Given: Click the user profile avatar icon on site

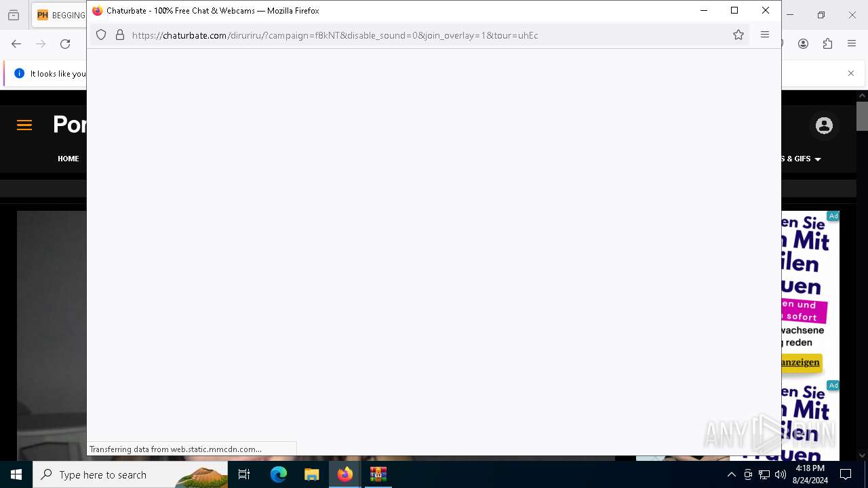Looking at the screenshot, I should [x=824, y=125].
